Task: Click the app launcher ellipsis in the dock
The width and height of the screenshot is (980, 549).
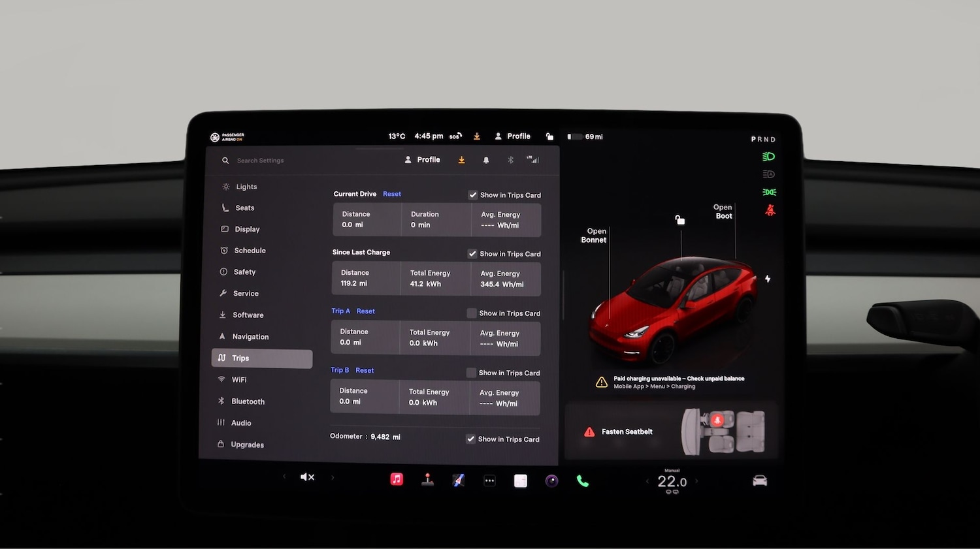Action: [489, 480]
